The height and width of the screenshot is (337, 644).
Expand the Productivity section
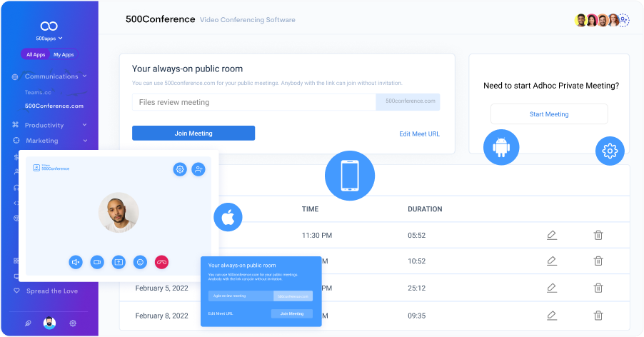coord(84,126)
